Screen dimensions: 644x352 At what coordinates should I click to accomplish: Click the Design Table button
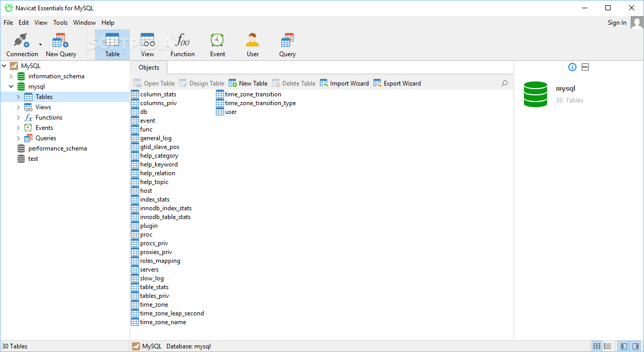pos(201,83)
